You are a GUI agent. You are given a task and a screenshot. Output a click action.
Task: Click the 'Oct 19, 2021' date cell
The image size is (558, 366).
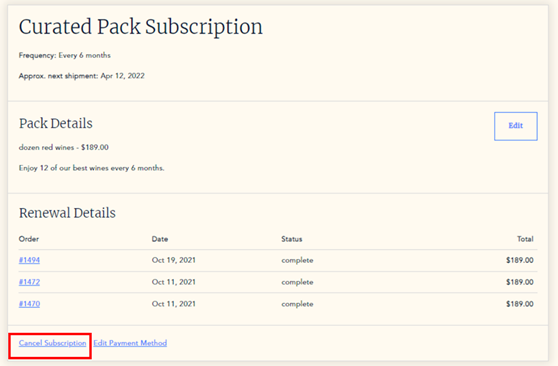pyautogui.click(x=174, y=260)
